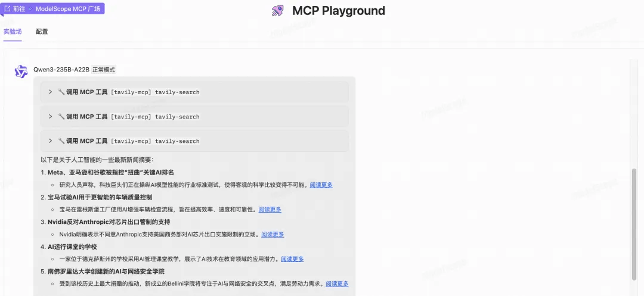This screenshot has height=296, width=644.
Task: Click the wrench icon in the second tool call
Action: click(x=61, y=116)
